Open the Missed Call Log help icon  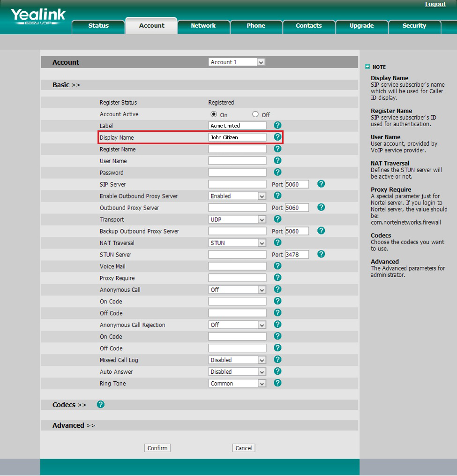click(277, 360)
